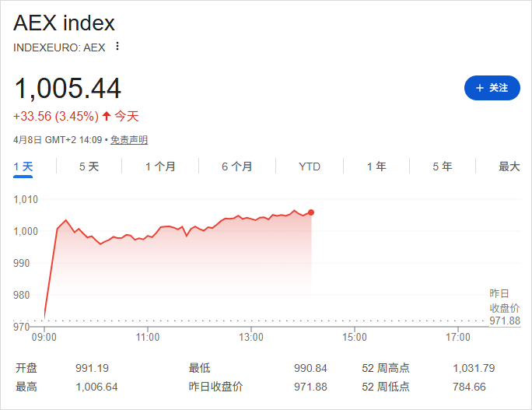
Task: Select the 1 天 time range tab
Action: click(23, 166)
